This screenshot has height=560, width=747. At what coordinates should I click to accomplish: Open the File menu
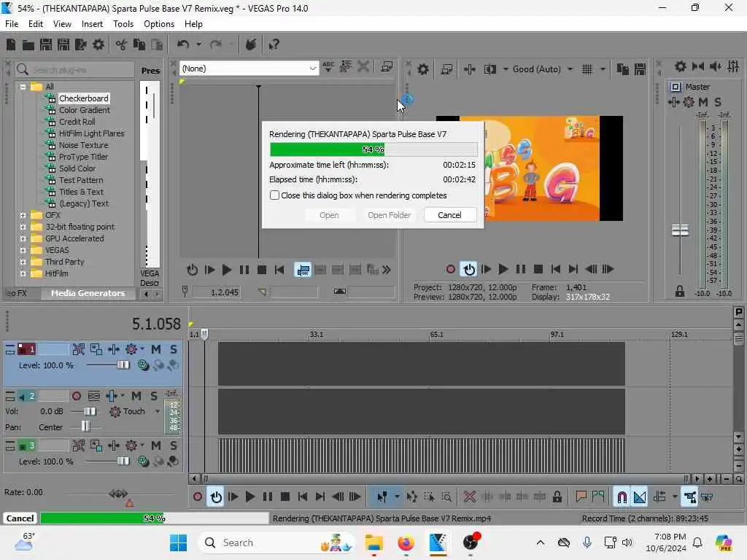point(12,24)
